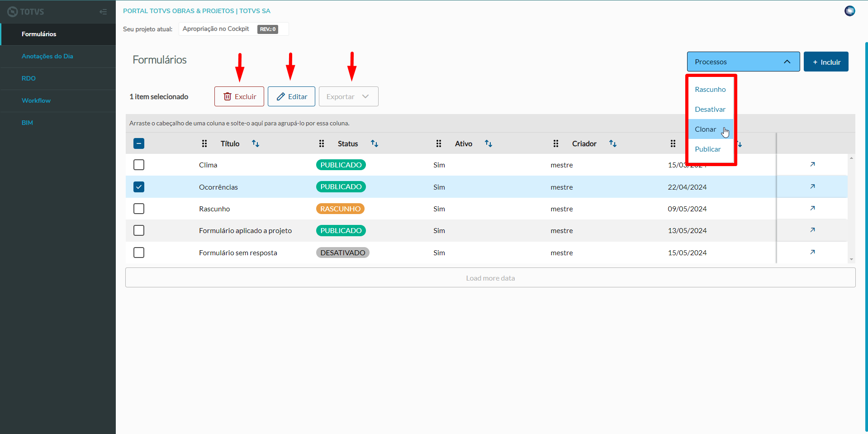The image size is (868, 434).
Task: Click the date "13/05/2024"
Action: click(x=687, y=230)
